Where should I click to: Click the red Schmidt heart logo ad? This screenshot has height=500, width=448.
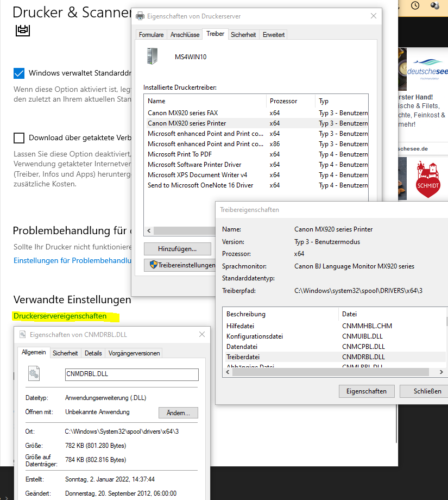(427, 179)
